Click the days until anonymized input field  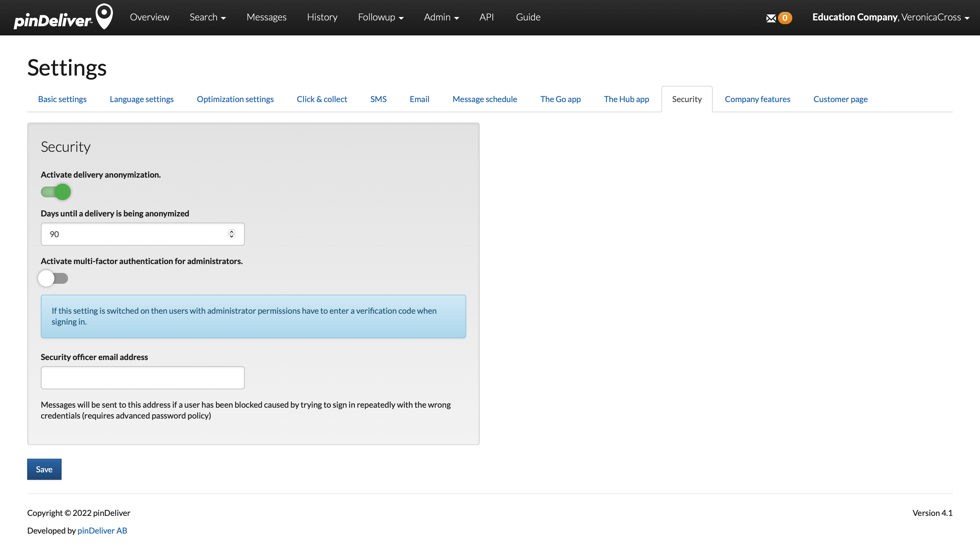click(143, 234)
